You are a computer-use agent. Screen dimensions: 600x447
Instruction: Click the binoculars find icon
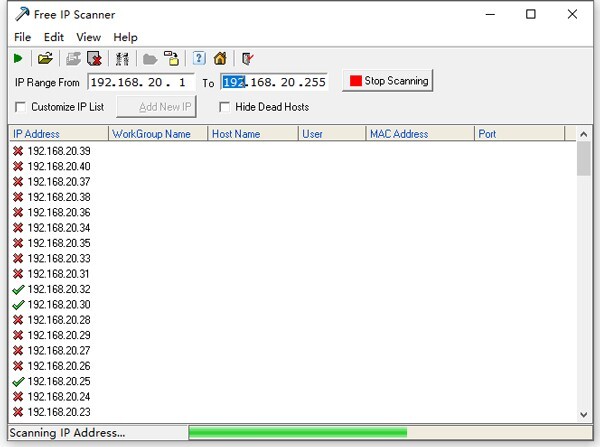pyautogui.click(x=123, y=58)
